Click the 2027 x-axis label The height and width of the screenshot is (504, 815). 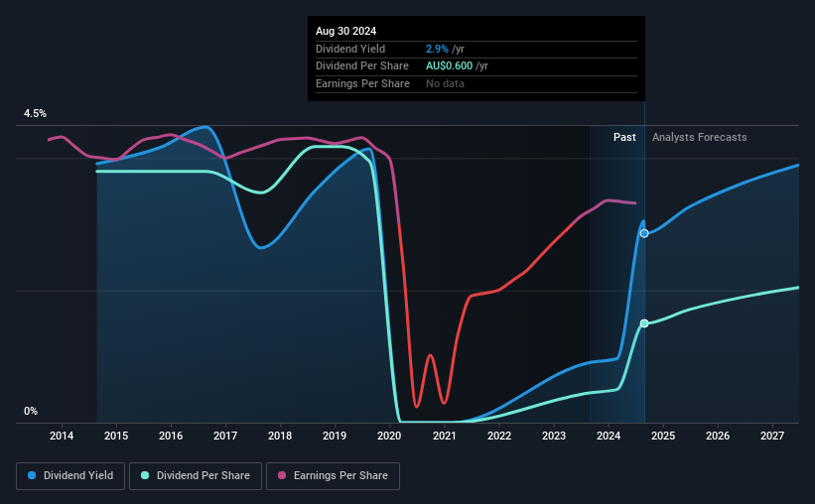tap(772, 436)
